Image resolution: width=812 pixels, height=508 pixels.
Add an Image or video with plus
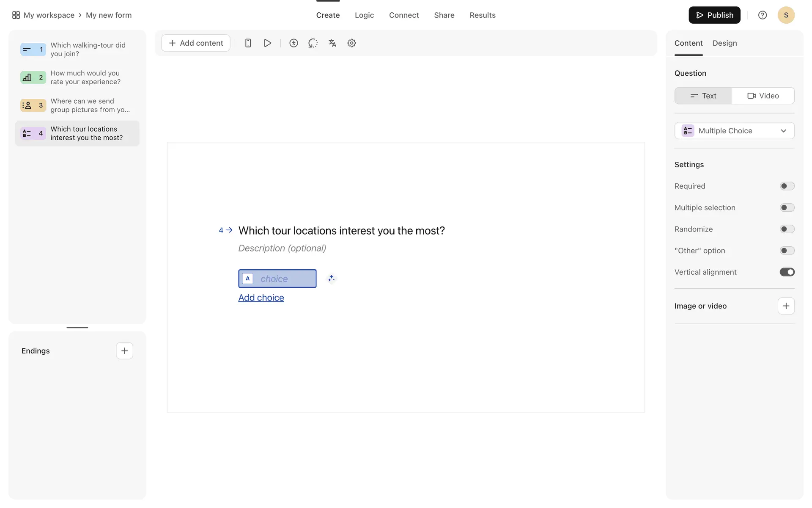pyautogui.click(x=786, y=306)
